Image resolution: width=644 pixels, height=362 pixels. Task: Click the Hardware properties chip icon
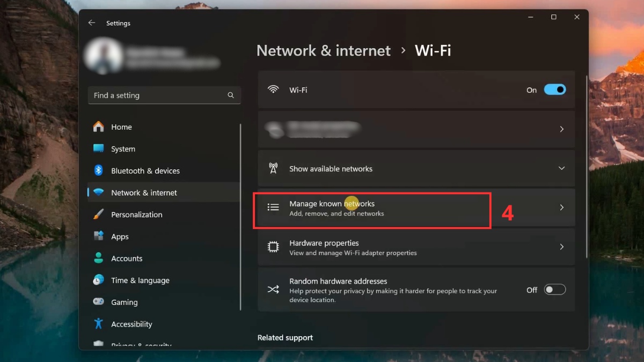coord(273,247)
